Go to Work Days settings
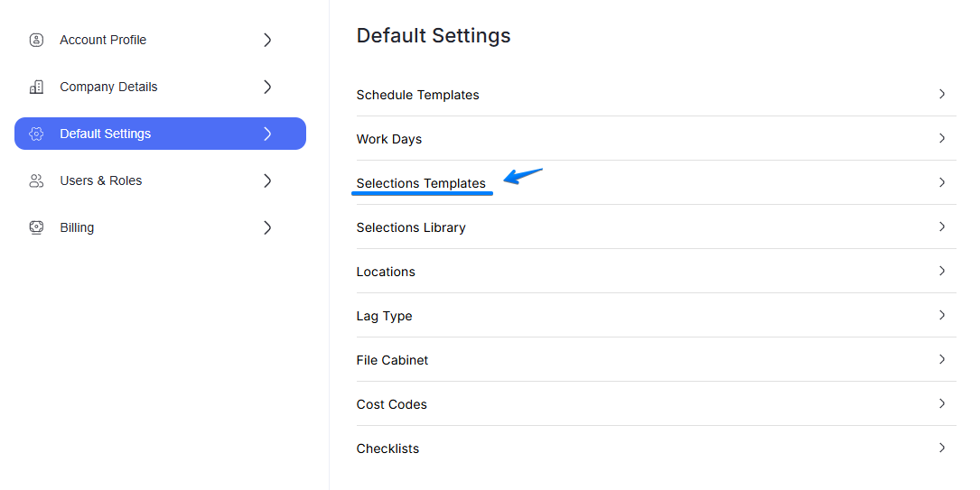 [x=389, y=139]
